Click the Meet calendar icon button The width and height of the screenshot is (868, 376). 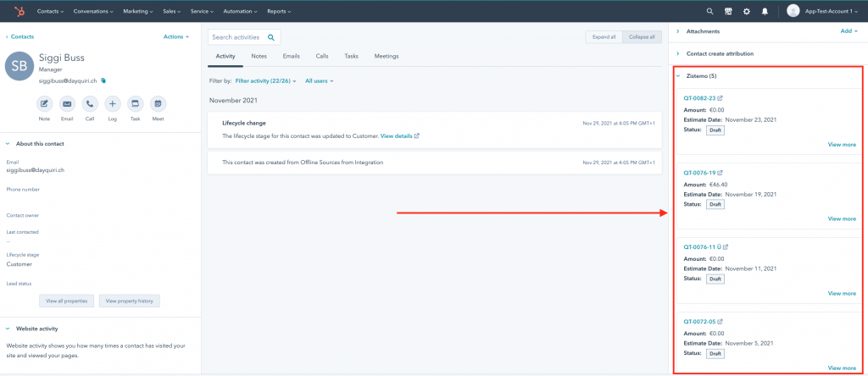pyautogui.click(x=158, y=104)
